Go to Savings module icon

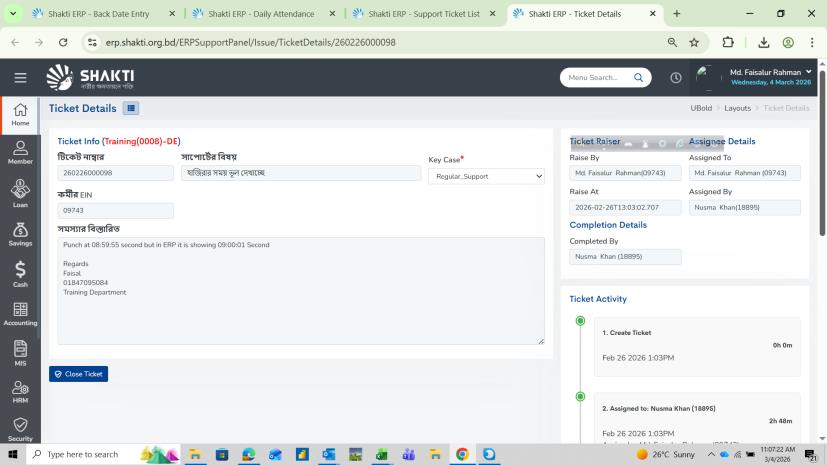tap(20, 234)
